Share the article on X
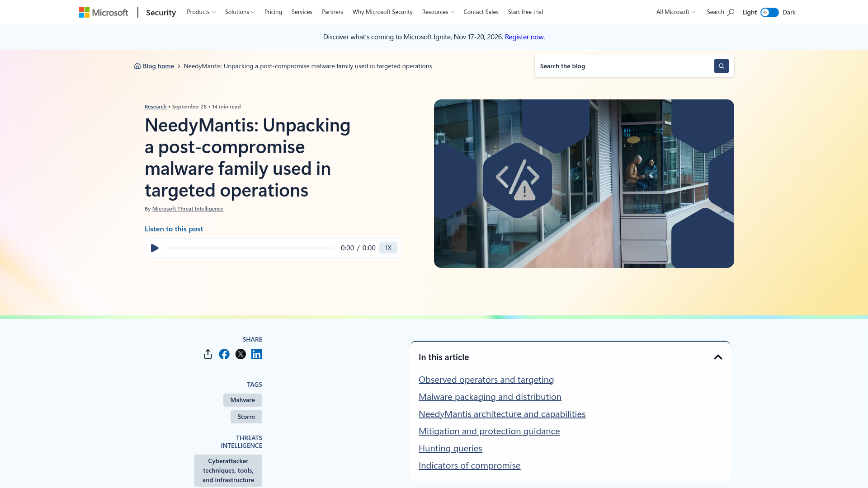This screenshot has width=868, height=488. pos(241,354)
